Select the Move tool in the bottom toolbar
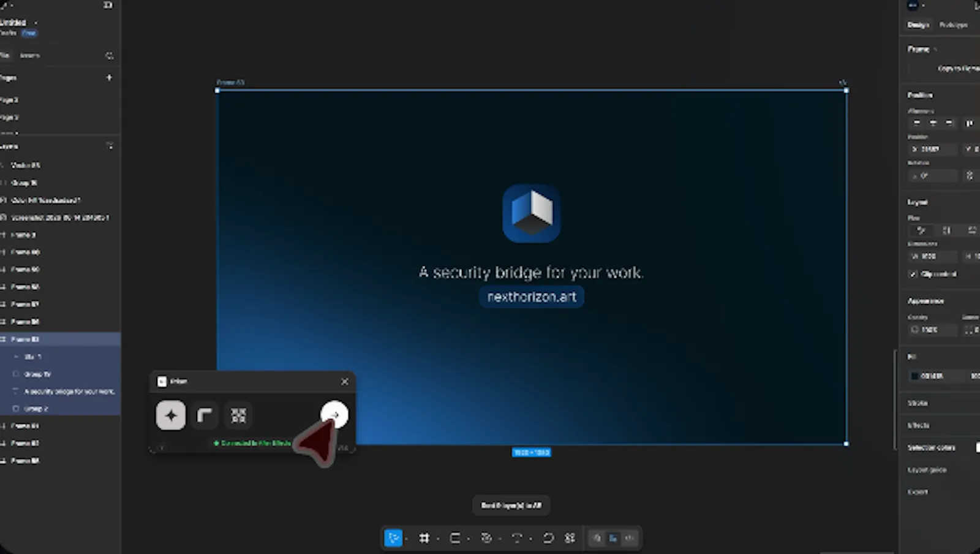 [393, 538]
